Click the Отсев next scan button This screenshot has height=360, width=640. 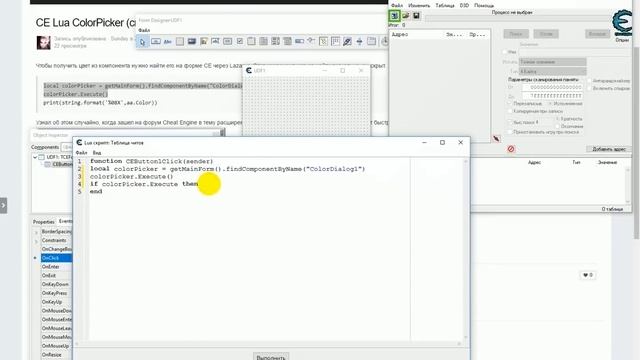(x=546, y=34)
